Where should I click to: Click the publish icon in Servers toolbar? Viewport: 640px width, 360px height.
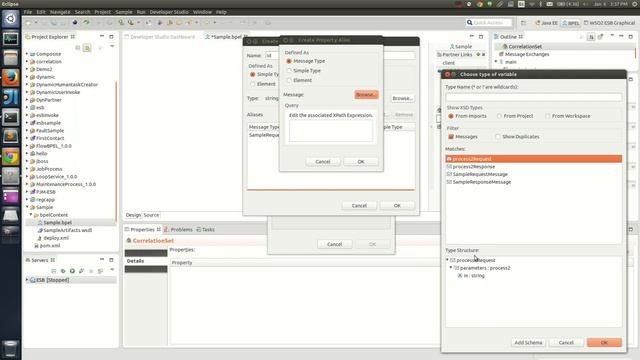point(100,271)
